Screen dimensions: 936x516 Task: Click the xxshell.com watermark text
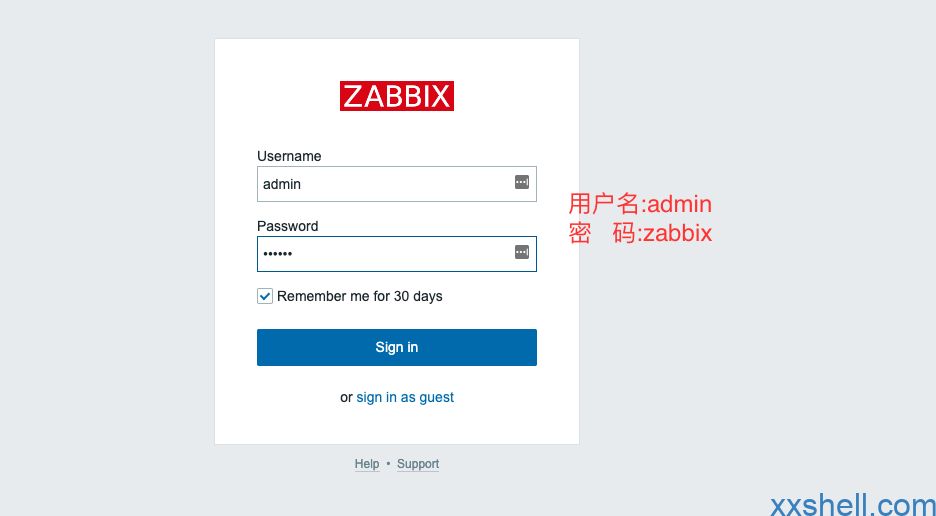tap(853, 505)
